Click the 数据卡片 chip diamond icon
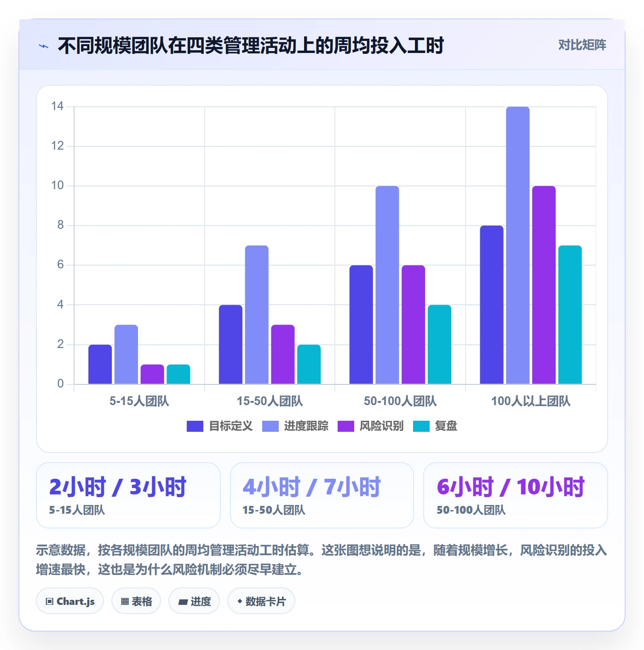 pyautogui.click(x=240, y=601)
